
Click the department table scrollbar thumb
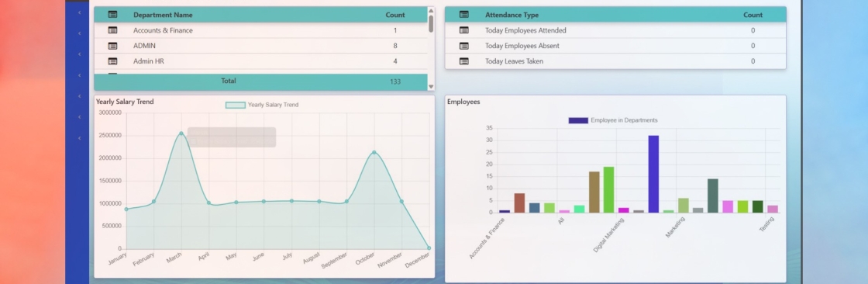click(431, 23)
